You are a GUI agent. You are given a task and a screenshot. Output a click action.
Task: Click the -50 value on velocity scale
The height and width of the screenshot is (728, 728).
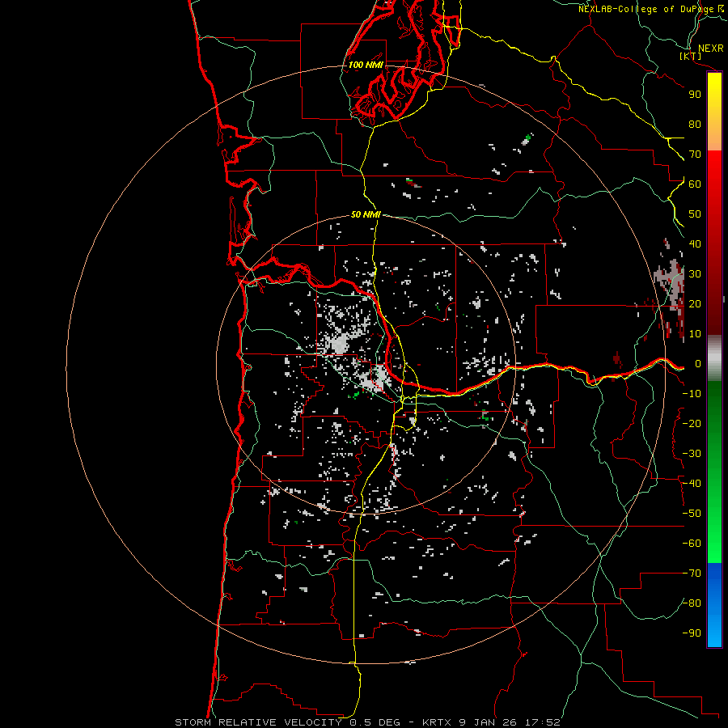(x=692, y=514)
